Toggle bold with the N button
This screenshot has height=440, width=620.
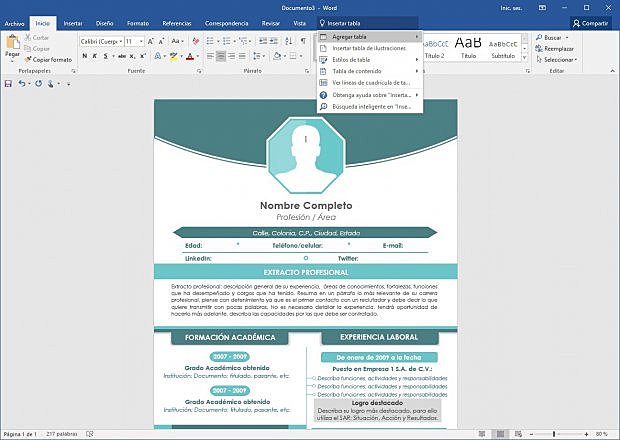click(85, 56)
